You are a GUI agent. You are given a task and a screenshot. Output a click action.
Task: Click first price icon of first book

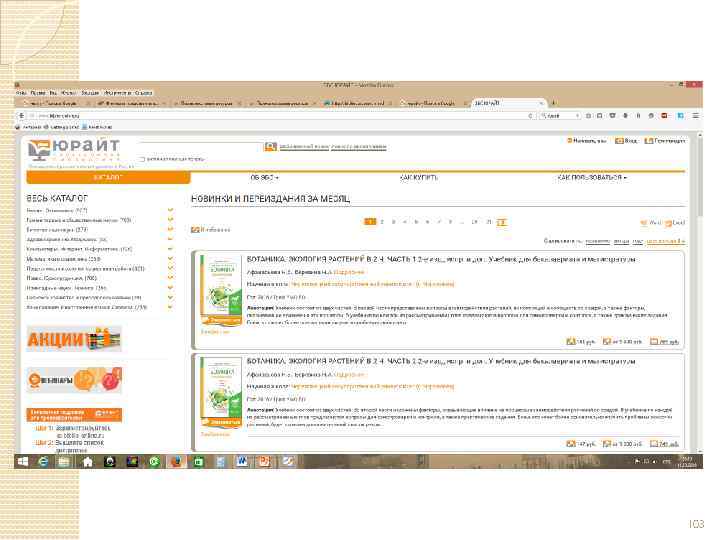571,341
